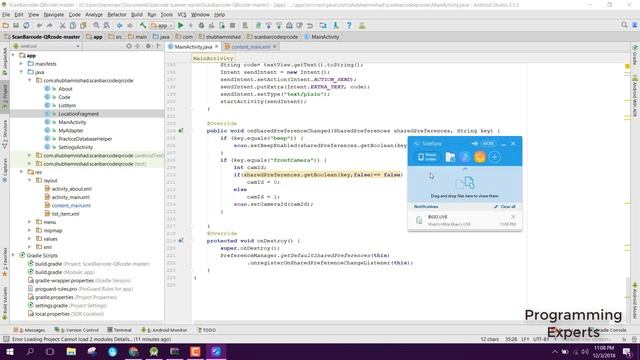Click the plus add icon in SideSync
The height and width of the screenshot is (360, 640).
pos(495,157)
